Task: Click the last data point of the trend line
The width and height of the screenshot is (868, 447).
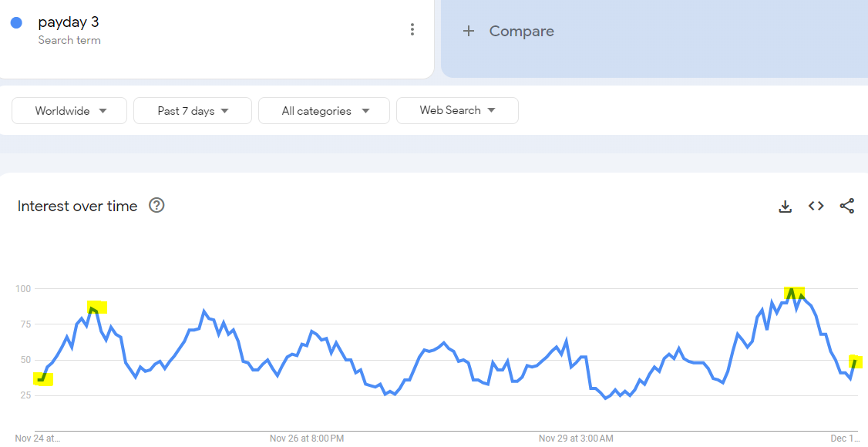Action: pyautogui.click(x=856, y=361)
